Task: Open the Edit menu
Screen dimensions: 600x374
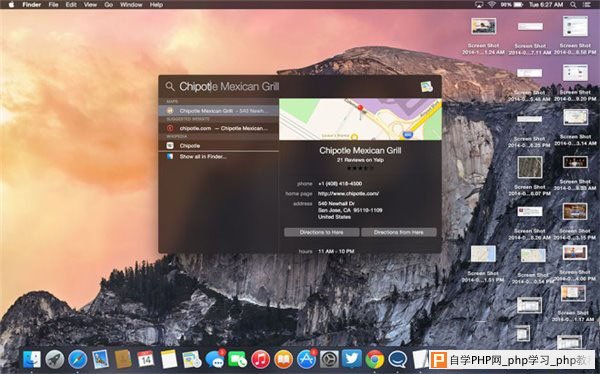Action: click(x=71, y=5)
